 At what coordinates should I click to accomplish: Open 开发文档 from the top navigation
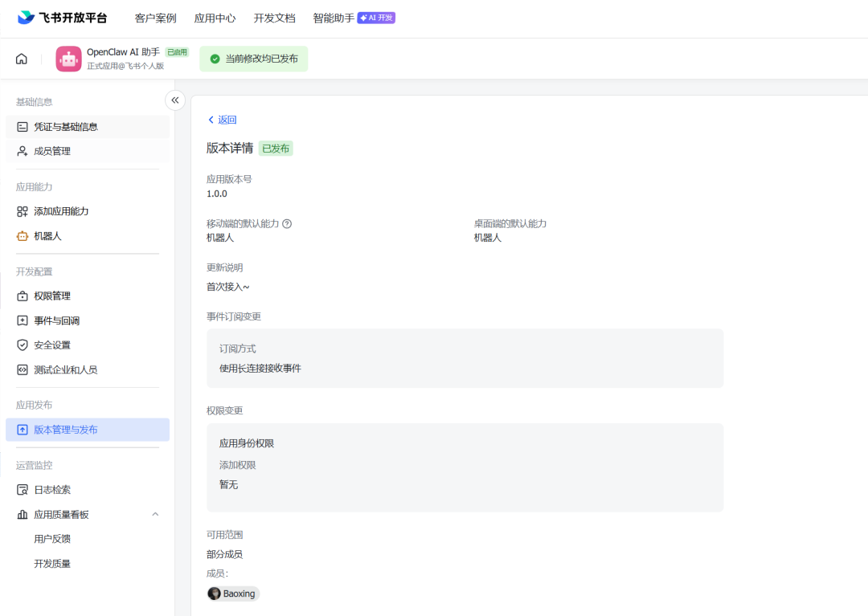click(275, 17)
